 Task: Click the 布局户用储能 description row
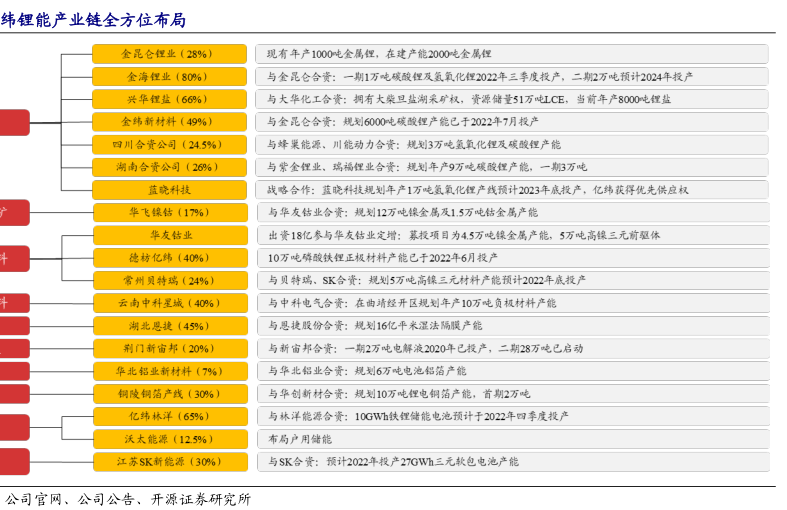(x=511, y=439)
